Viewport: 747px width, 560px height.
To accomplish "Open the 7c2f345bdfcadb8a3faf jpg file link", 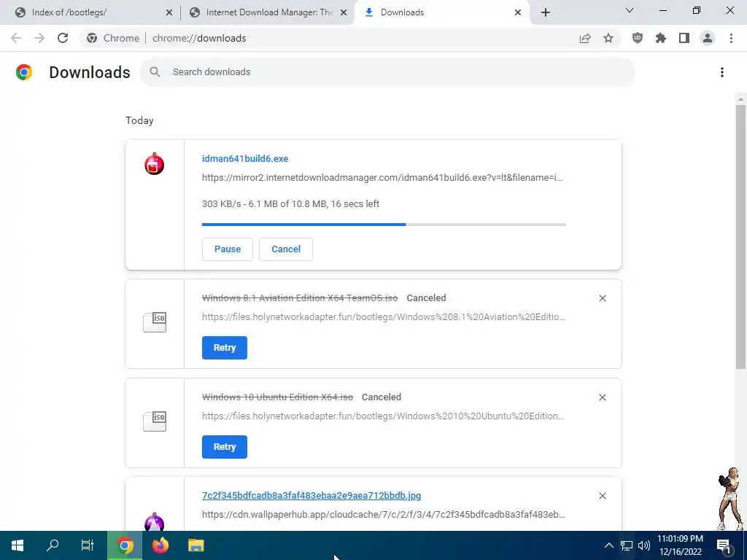I will coord(311,495).
